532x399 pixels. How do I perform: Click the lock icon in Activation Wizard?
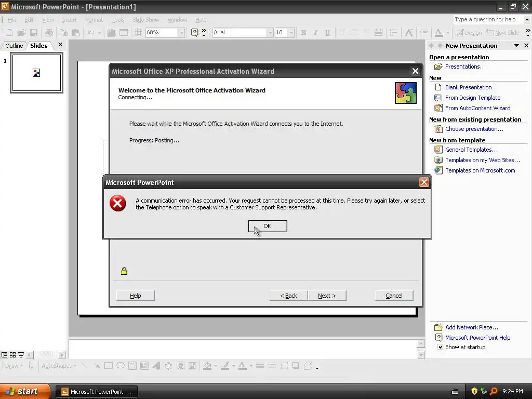point(124,271)
